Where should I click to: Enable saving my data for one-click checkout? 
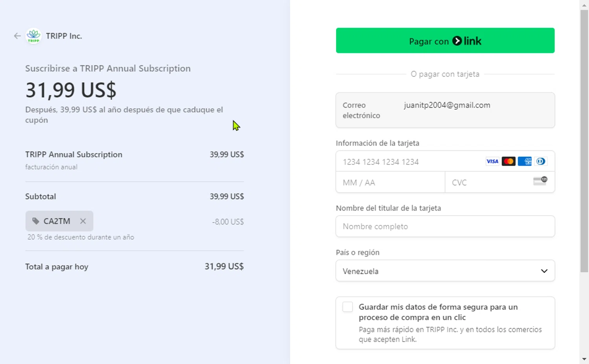point(348,307)
